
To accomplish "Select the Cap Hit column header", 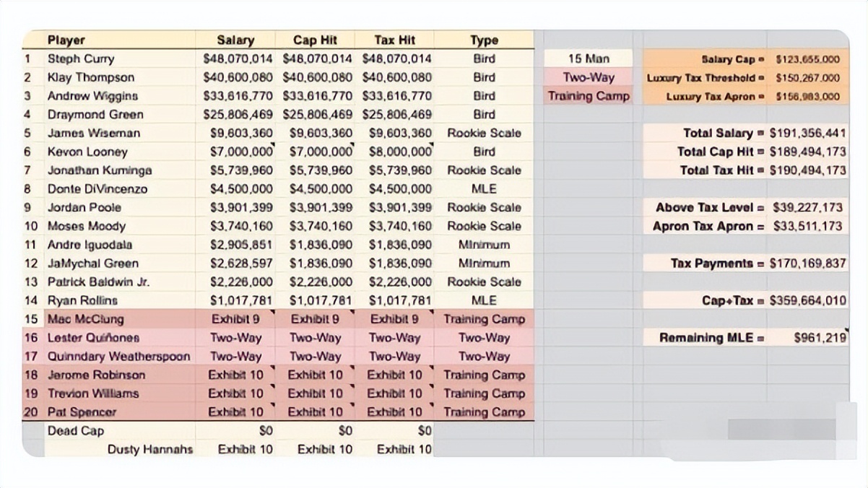I will click(315, 40).
